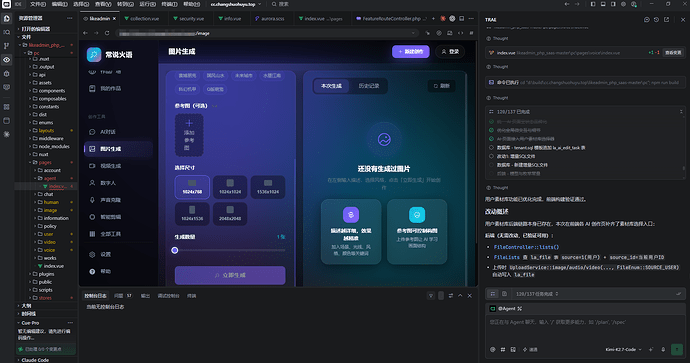
Task: Adjust the 生成数量 slider handle
Action: (175, 250)
